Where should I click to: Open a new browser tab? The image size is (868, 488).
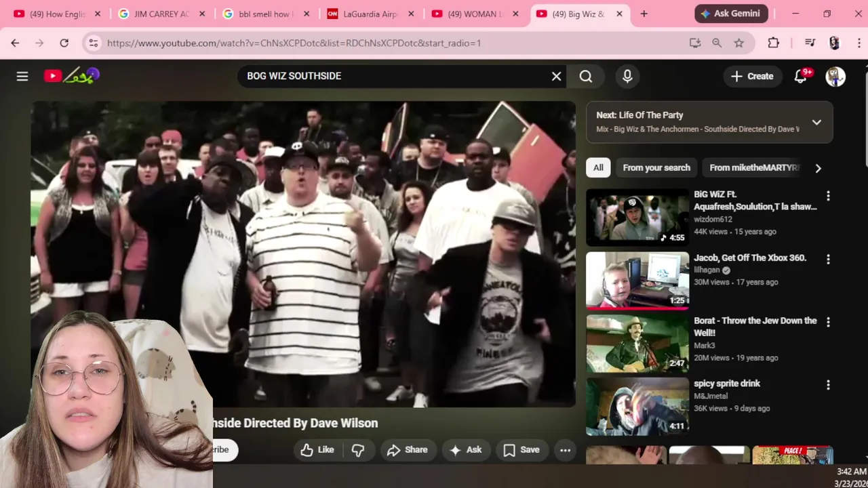pyautogui.click(x=644, y=14)
